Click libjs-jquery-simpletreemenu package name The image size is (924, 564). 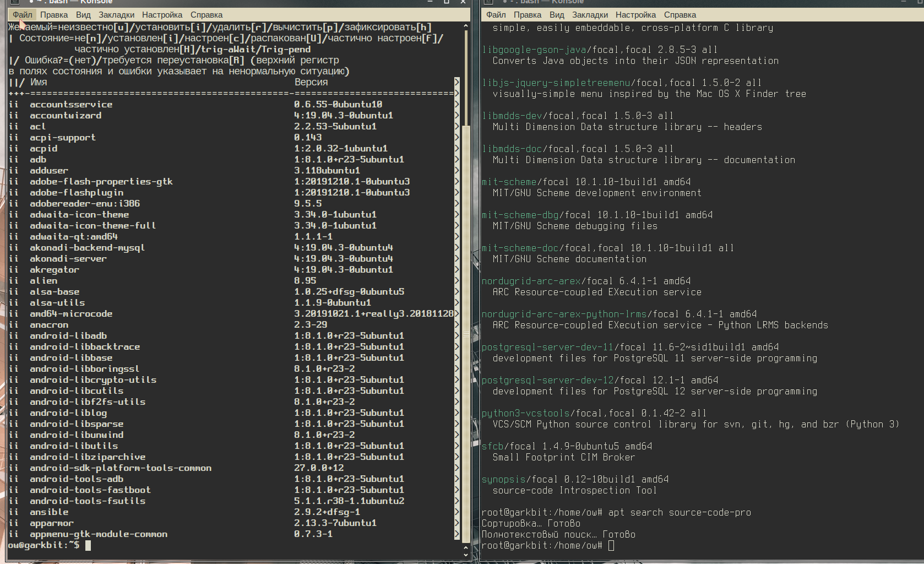[556, 83]
